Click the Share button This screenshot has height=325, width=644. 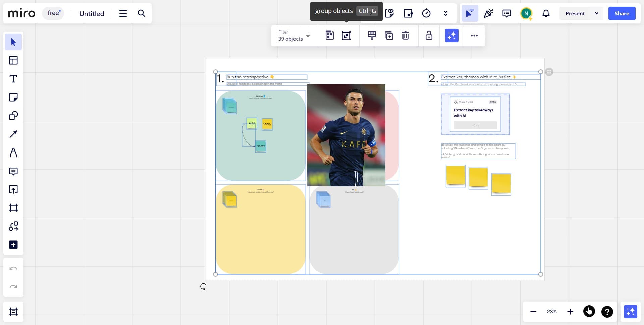(x=622, y=13)
